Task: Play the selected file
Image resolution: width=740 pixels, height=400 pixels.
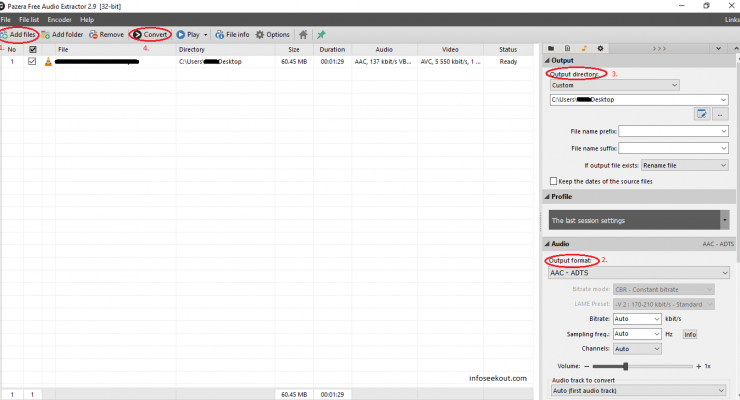Action: [x=188, y=34]
